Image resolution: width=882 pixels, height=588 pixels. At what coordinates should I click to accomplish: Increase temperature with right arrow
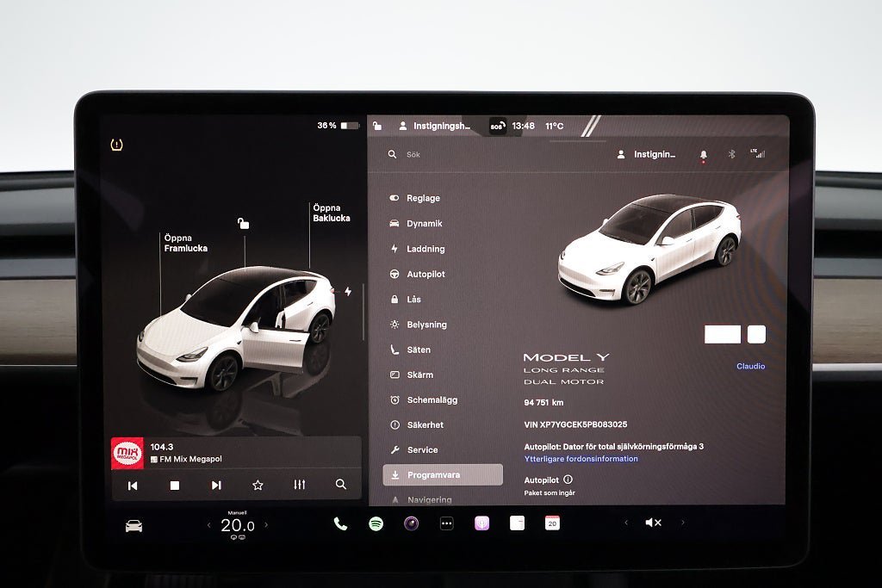point(266,525)
